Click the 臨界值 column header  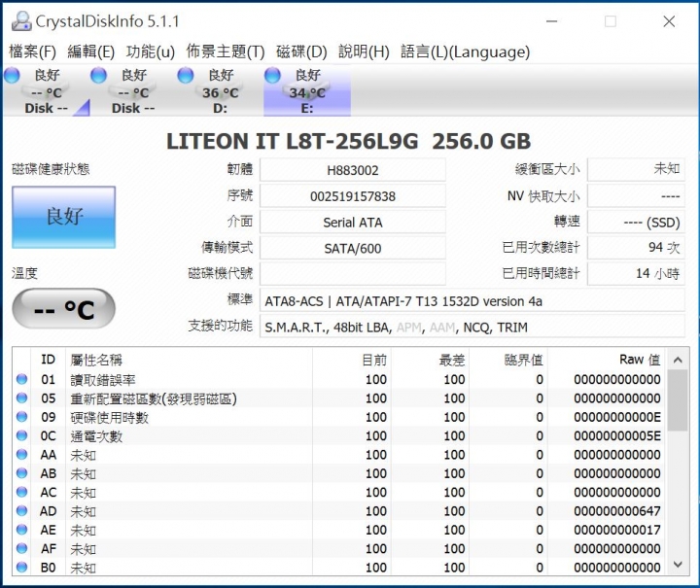click(508, 360)
